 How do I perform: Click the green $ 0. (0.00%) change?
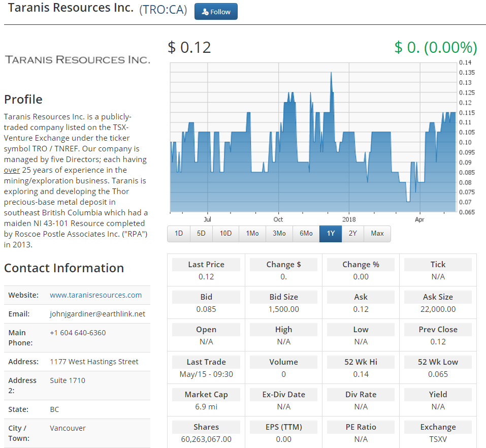point(436,47)
